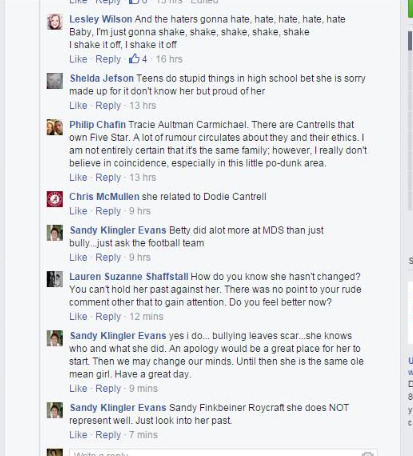Viewport: 413px width, 456px height.
Task: Open Philip Chafin's profile avatar
Action: click(55, 127)
